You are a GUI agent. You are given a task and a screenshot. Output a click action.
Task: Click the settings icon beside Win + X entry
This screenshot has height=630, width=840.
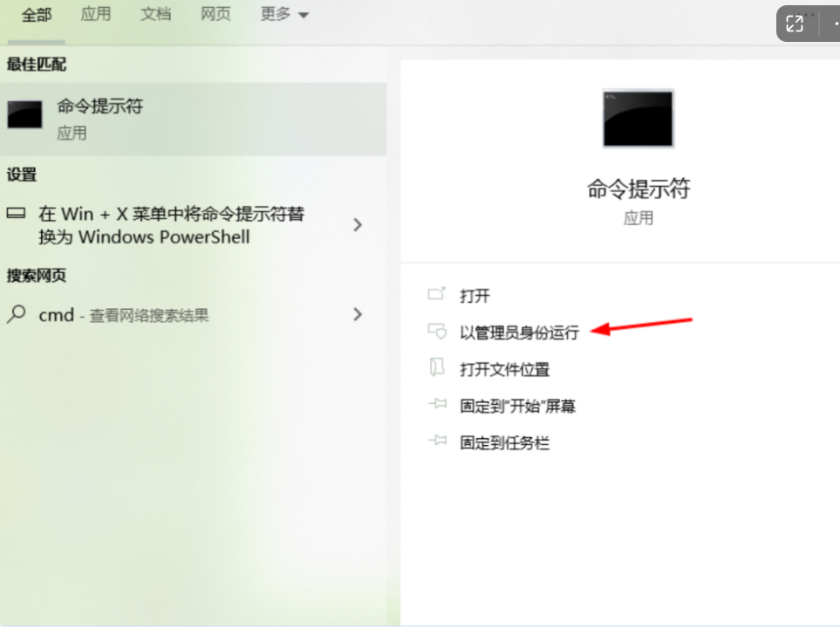pyautogui.click(x=16, y=214)
